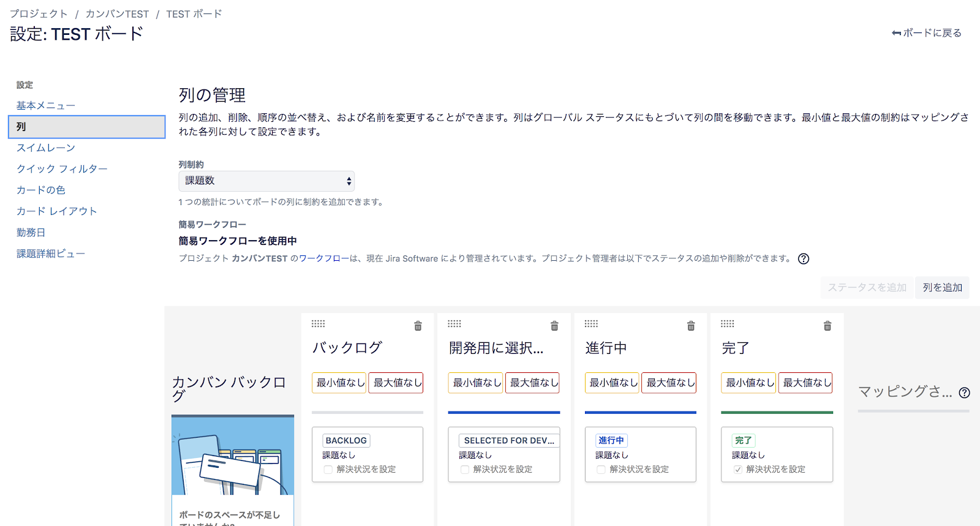Click the カンバン バックログ heading
This screenshot has height=526, width=980.
[229, 389]
